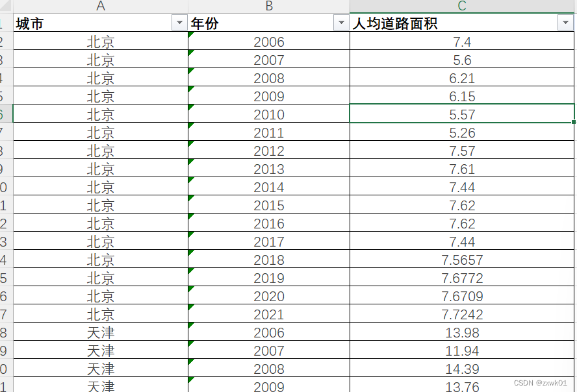
Task: Select column B header
Action: (269, 6)
